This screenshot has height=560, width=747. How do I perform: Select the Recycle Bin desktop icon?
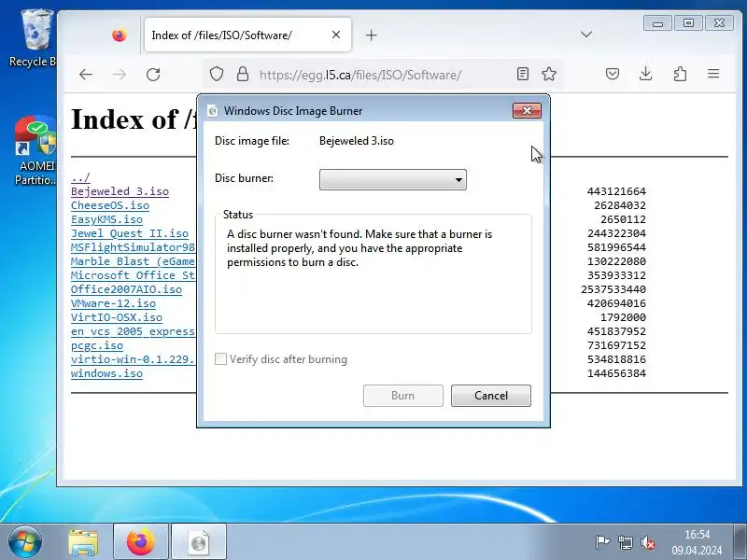[x=34, y=38]
